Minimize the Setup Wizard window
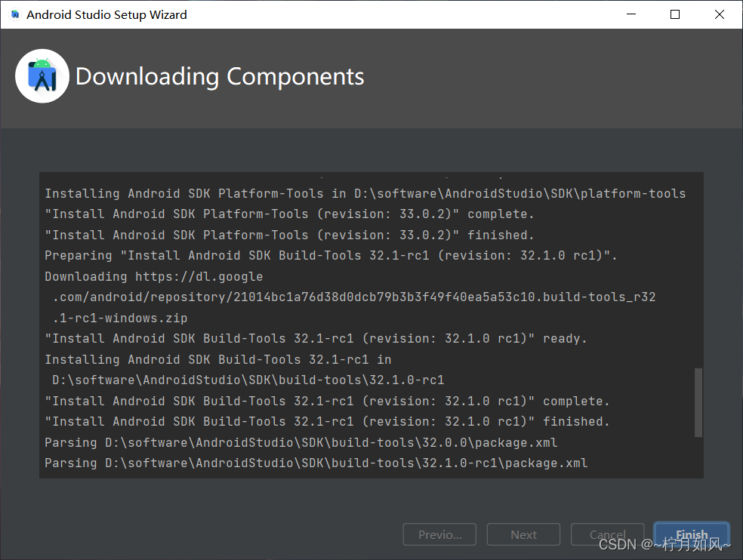Image resolution: width=743 pixels, height=560 pixels. pos(631,14)
